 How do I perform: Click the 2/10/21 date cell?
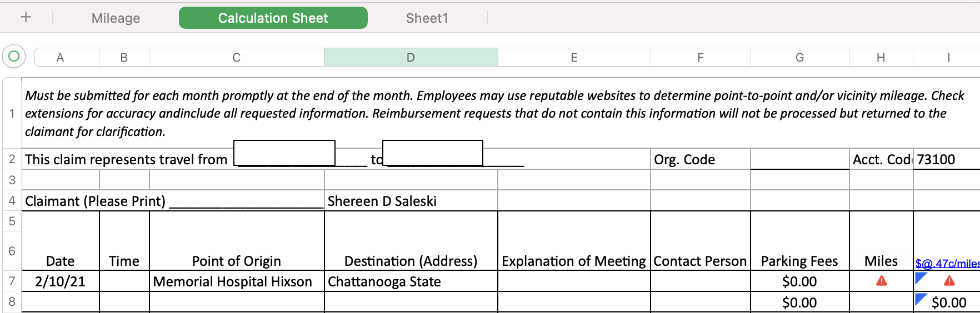click(x=60, y=281)
